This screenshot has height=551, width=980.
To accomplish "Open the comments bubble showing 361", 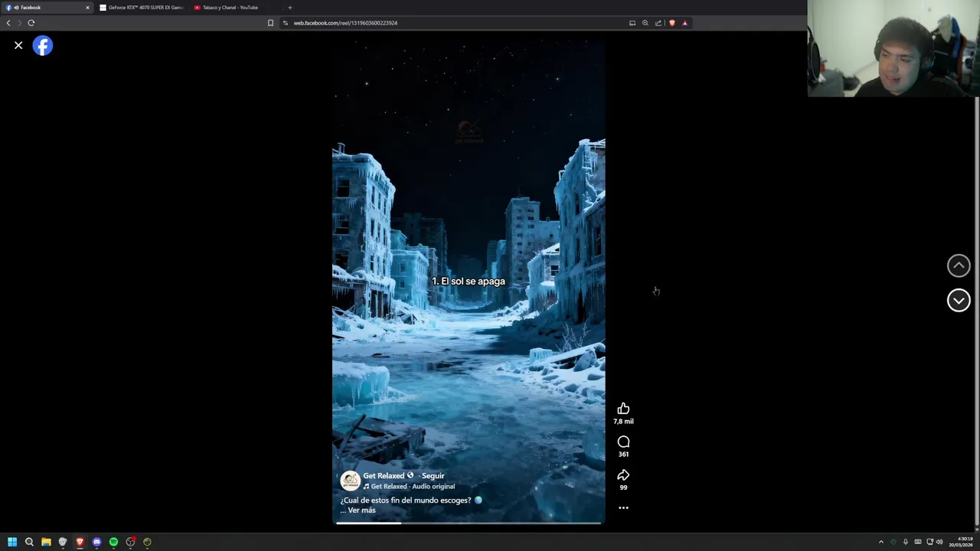I will point(623,442).
